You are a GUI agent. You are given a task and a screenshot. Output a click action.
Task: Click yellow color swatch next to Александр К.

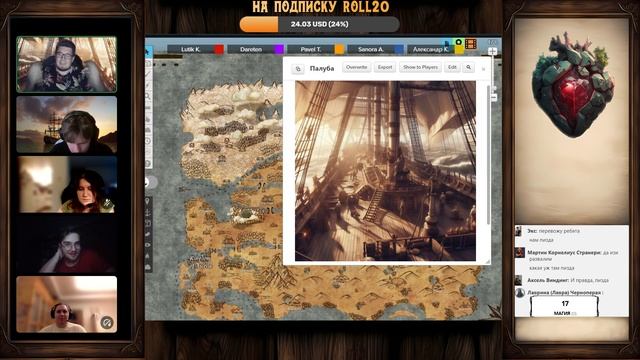459,49
